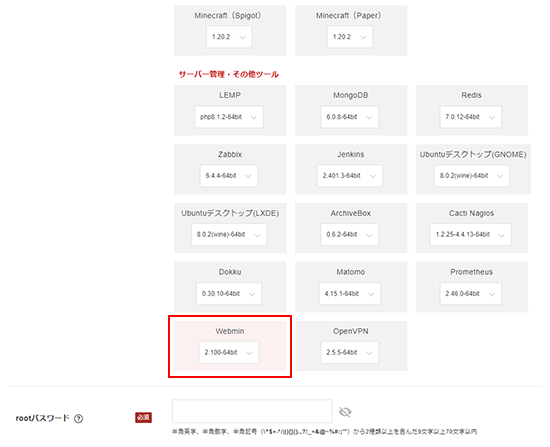Select the Webmin application tile
The height and width of the screenshot is (447, 550).
click(x=230, y=346)
